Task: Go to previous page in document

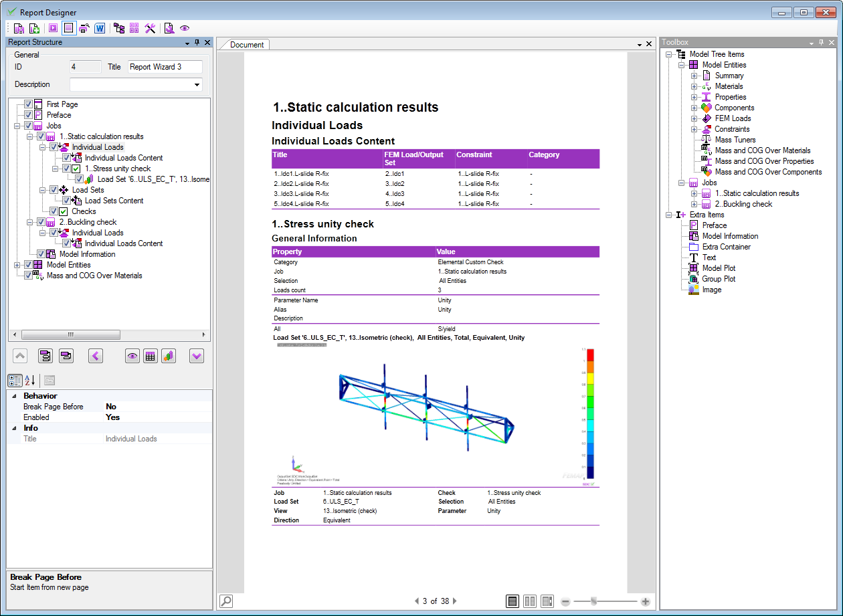Action: tap(417, 601)
